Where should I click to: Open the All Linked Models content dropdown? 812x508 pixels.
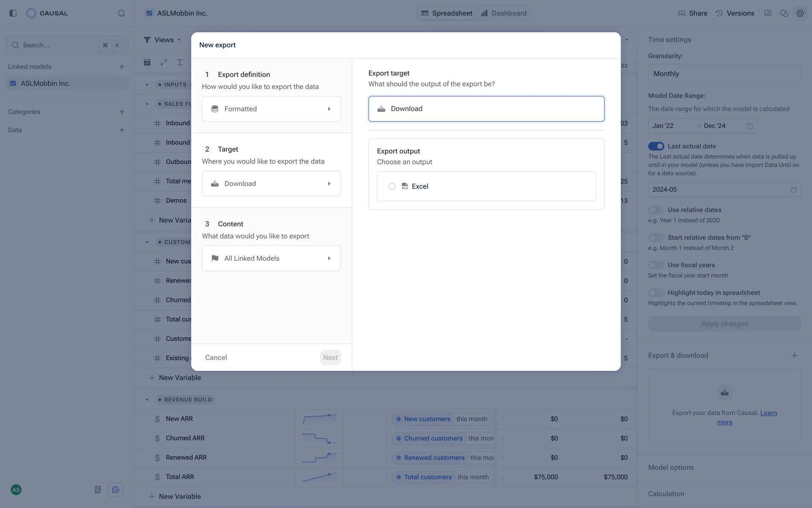(271, 258)
